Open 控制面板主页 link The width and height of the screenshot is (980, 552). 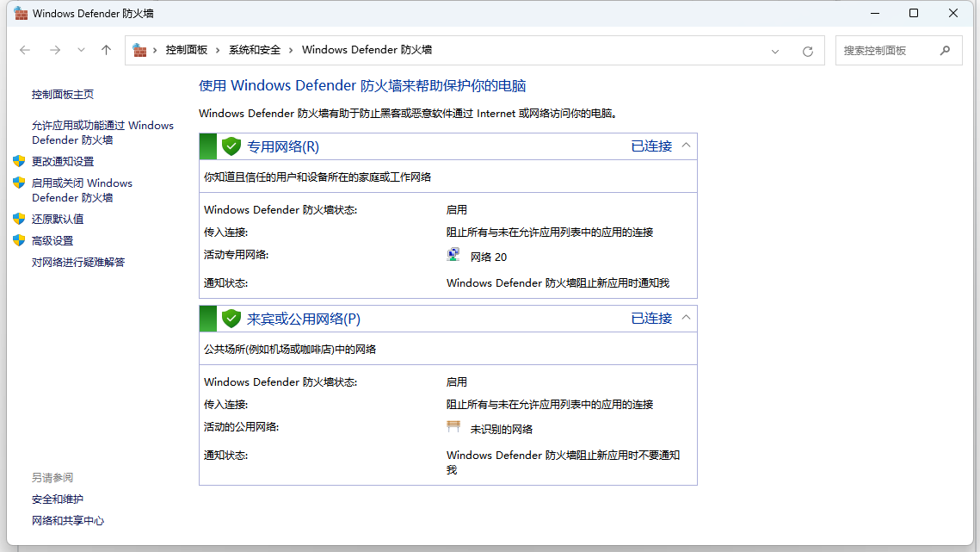[x=63, y=95]
